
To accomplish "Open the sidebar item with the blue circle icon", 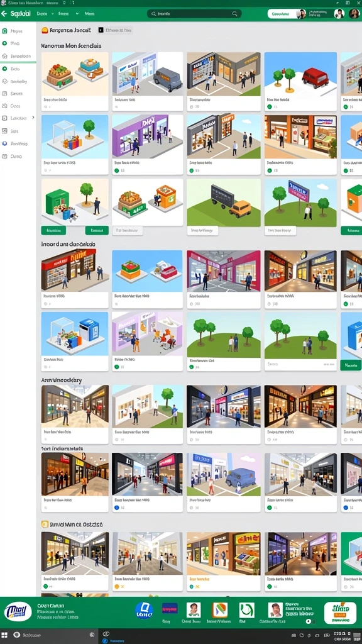I will tap(15, 144).
